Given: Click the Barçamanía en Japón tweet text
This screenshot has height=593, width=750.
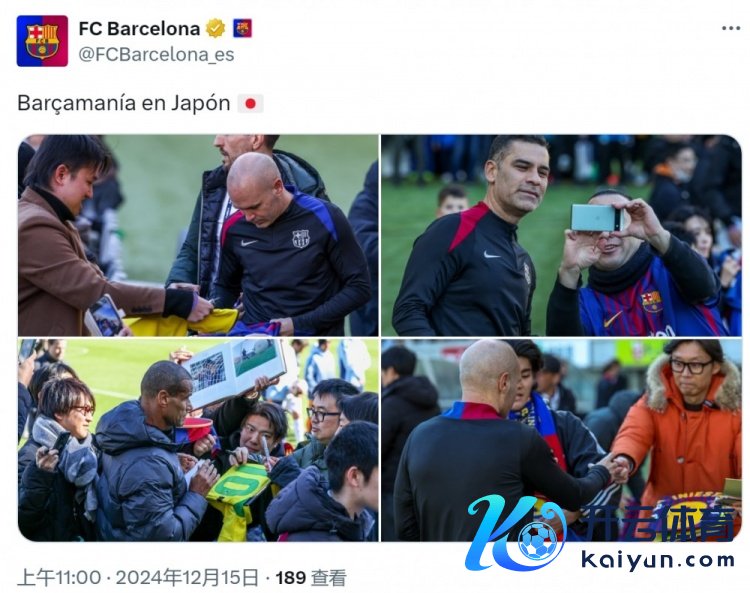Looking at the screenshot, I should [124, 103].
